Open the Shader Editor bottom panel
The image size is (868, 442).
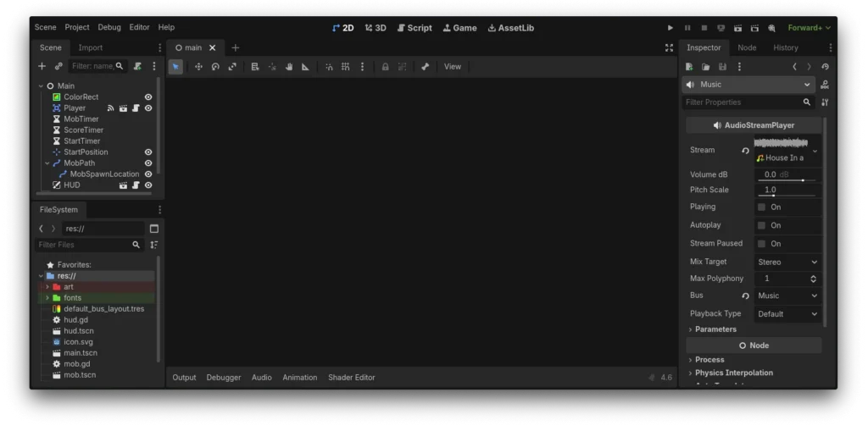(351, 378)
